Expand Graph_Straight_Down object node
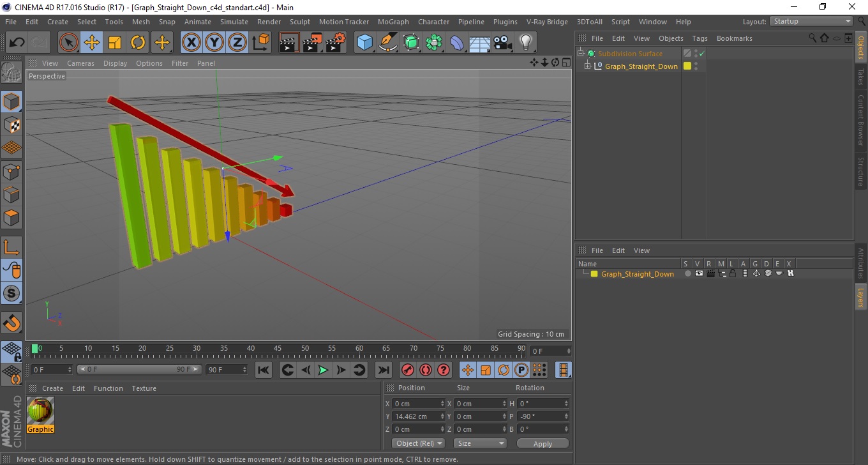The width and height of the screenshot is (868, 465). point(588,66)
